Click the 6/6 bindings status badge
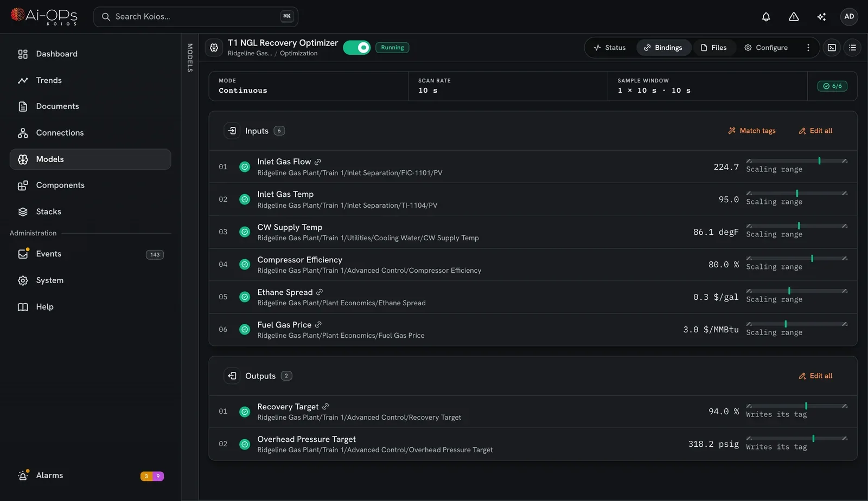Screen dimensions: 868x501 [832, 86]
